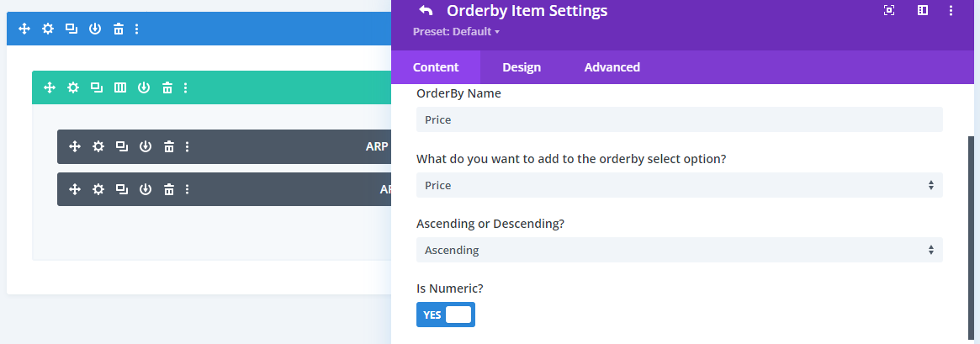This screenshot has height=344, width=980.
Task: Click move handle on blue section bar
Action: pyautogui.click(x=24, y=29)
